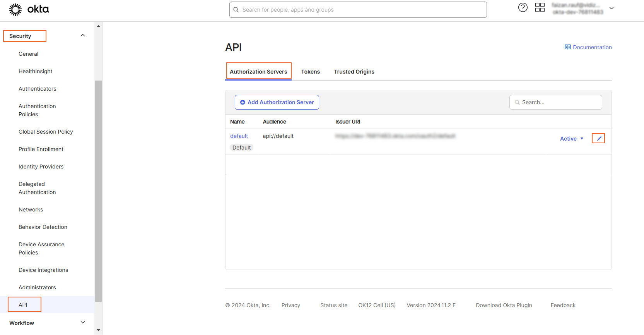Expand the Workflow sidebar section
Screen dimensions: 644x335
point(82,323)
